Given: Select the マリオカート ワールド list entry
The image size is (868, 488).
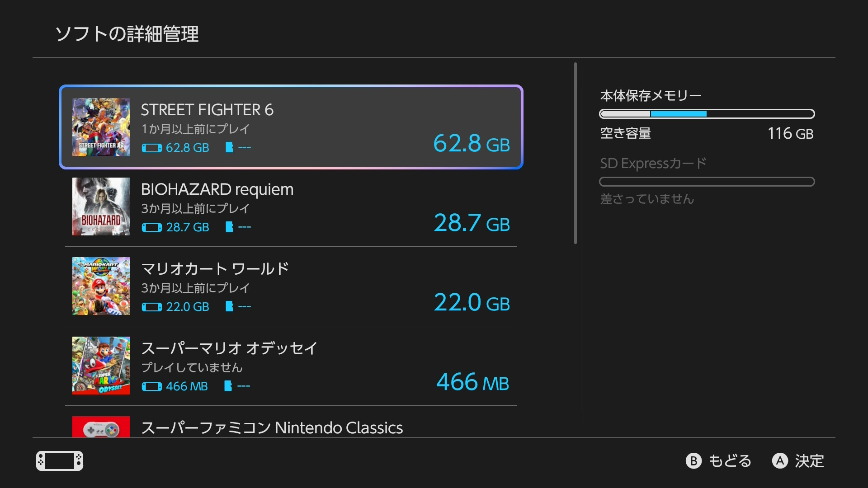Looking at the screenshot, I should 291,286.
